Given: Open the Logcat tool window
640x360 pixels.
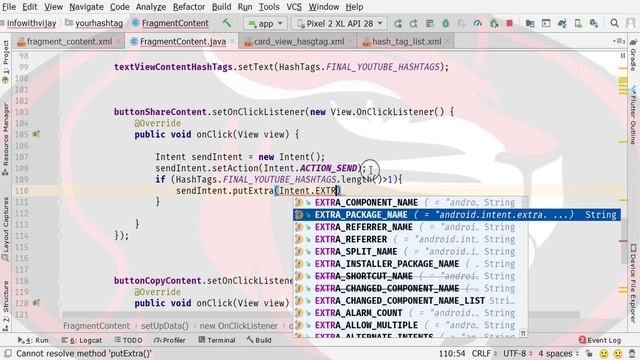Looking at the screenshot, I should tap(81, 340).
